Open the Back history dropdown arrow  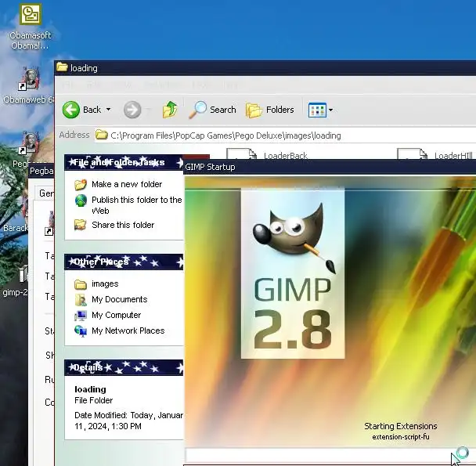pyautogui.click(x=108, y=110)
